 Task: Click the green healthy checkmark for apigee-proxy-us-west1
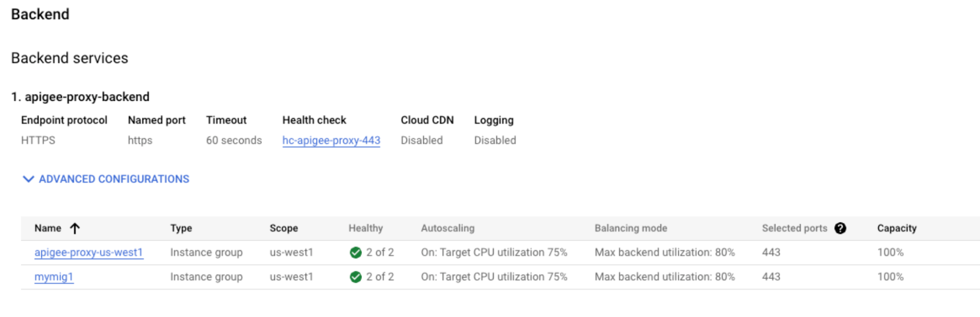[355, 253]
